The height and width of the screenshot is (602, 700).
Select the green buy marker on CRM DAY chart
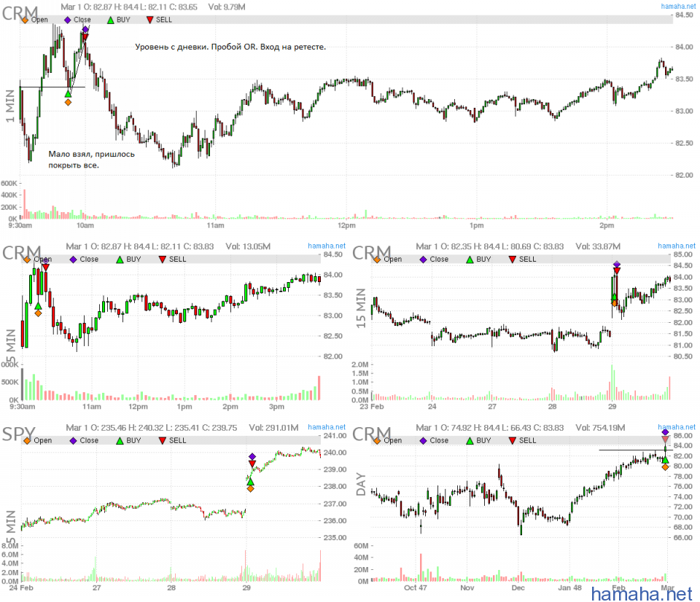665,460
